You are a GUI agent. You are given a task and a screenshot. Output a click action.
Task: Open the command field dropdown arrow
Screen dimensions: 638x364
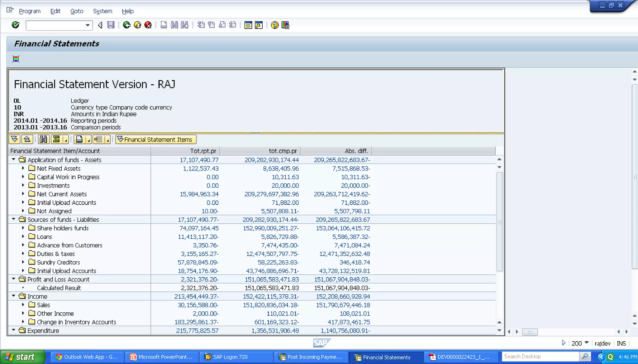click(x=88, y=25)
